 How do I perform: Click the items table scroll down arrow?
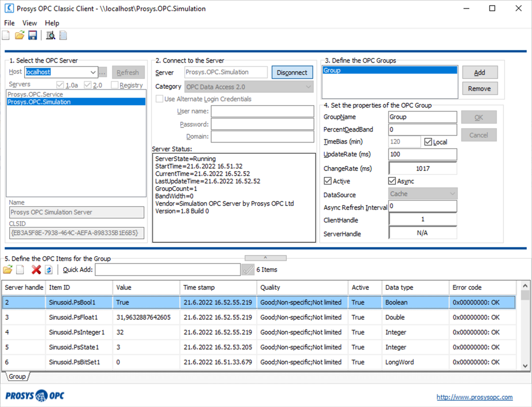coord(525,366)
